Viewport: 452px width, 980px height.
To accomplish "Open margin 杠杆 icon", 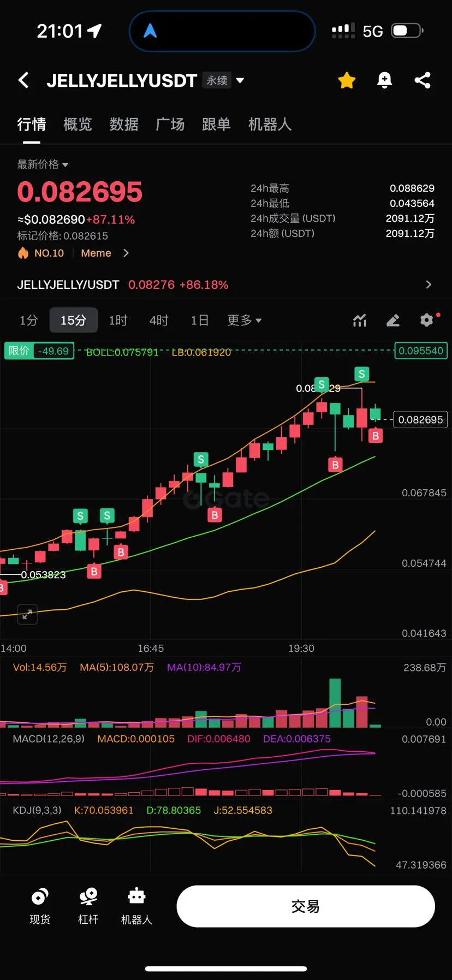I will coord(88,906).
